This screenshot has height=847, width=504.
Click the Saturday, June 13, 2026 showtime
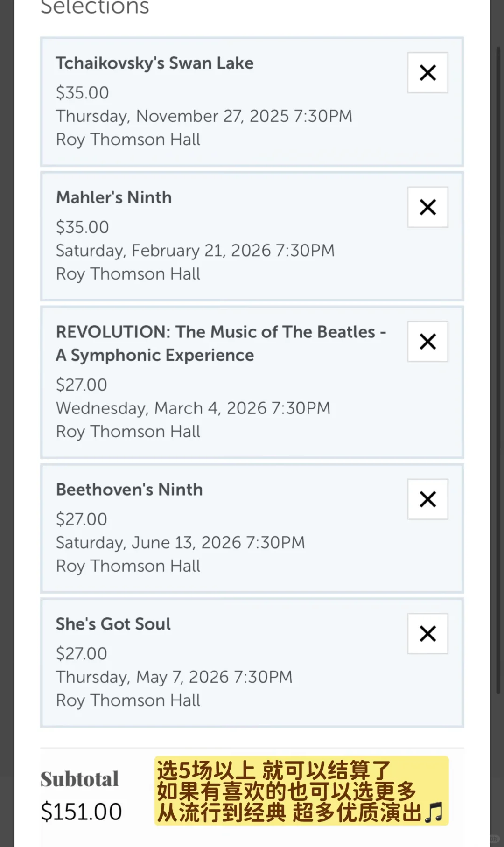(x=180, y=543)
